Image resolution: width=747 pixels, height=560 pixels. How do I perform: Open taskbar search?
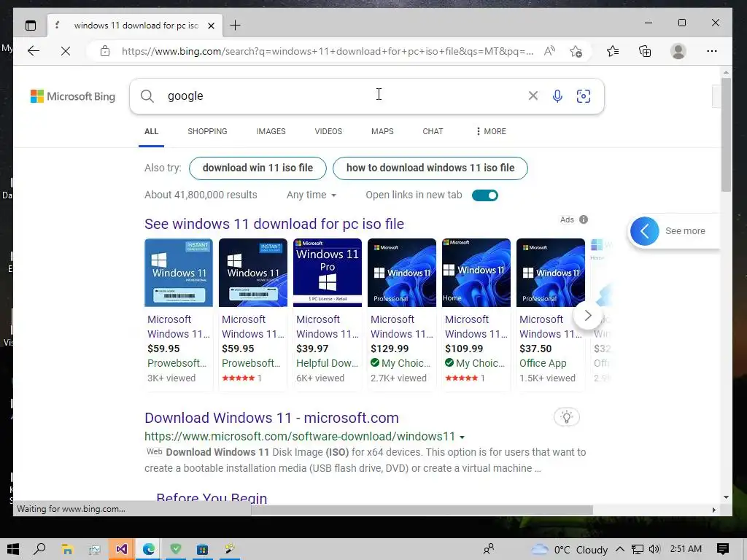(40, 549)
